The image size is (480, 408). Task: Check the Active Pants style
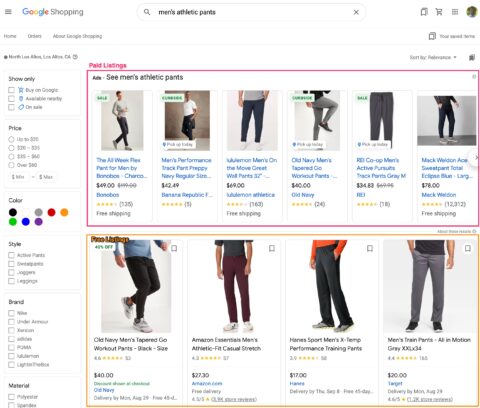click(11, 255)
